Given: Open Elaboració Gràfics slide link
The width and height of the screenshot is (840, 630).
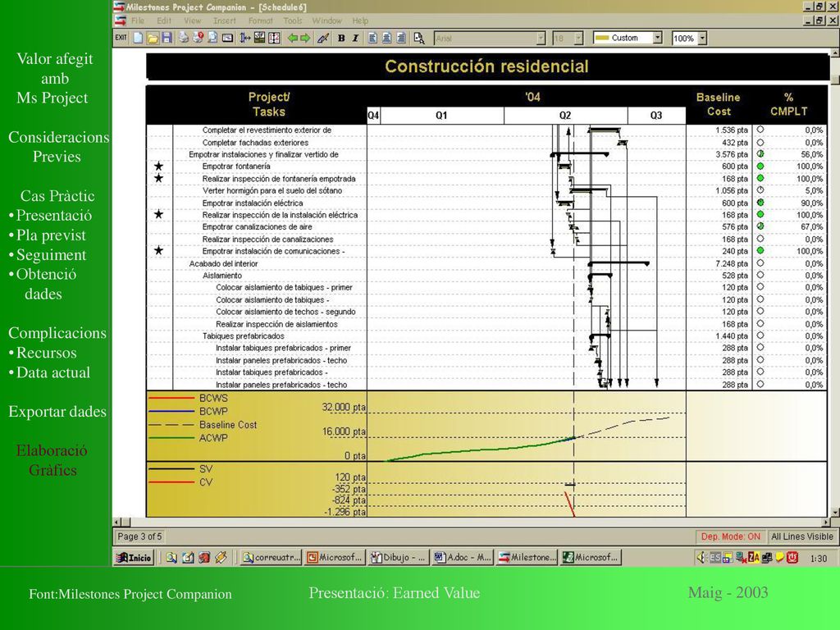Looking at the screenshot, I should tap(52, 460).
